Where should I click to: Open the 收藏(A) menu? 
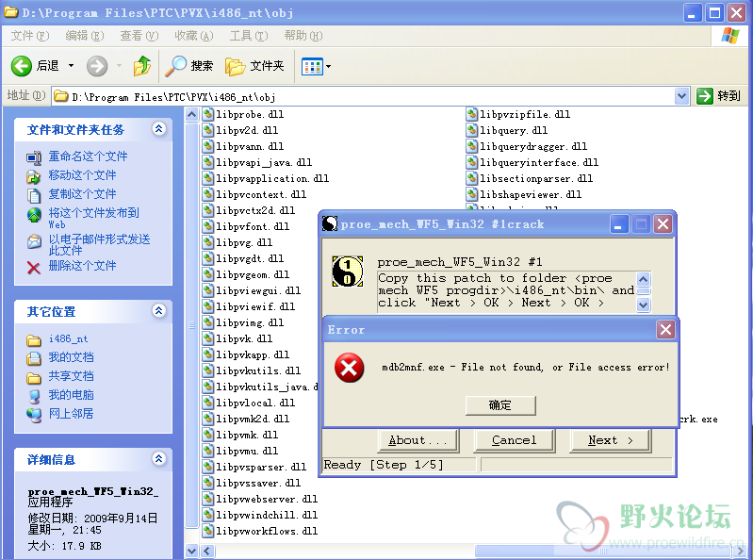194,36
